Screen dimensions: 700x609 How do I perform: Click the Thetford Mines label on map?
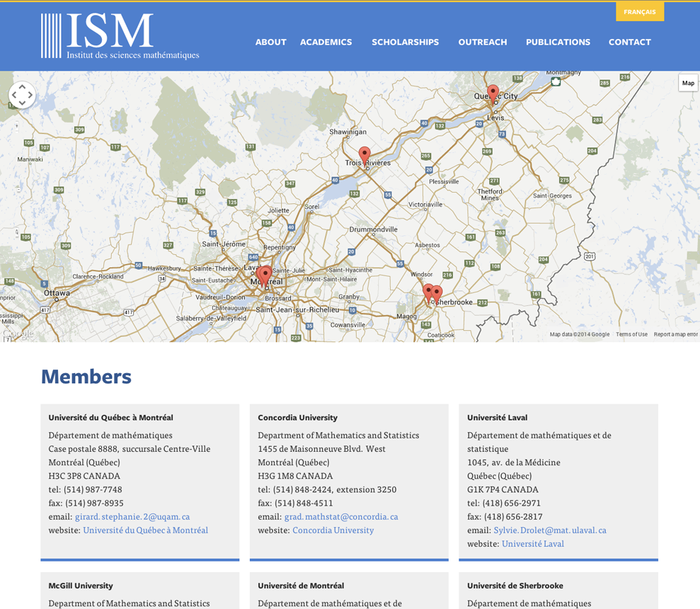pyautogui.click(x=490, y=194)
